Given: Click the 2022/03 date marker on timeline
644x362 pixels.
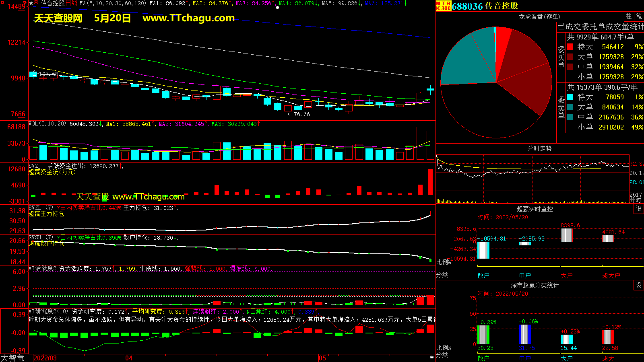Looking at the screenshot, I should (x=45, y=358).
